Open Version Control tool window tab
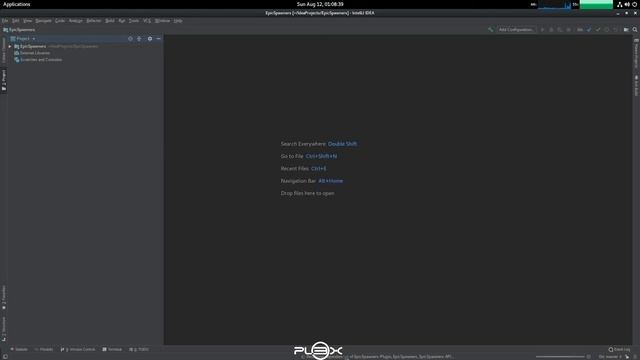Image resolution: width=640 pixels, height=360 pixels. point(78,349)
